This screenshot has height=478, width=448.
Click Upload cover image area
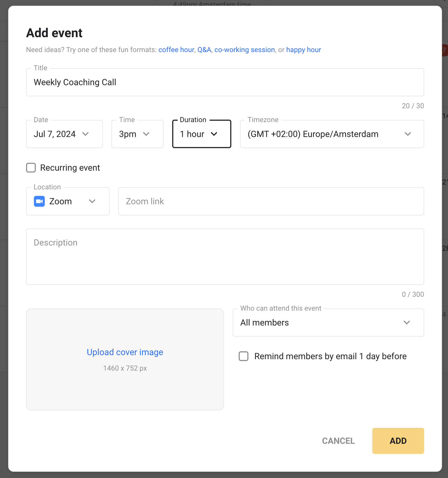tap(125, 352)
